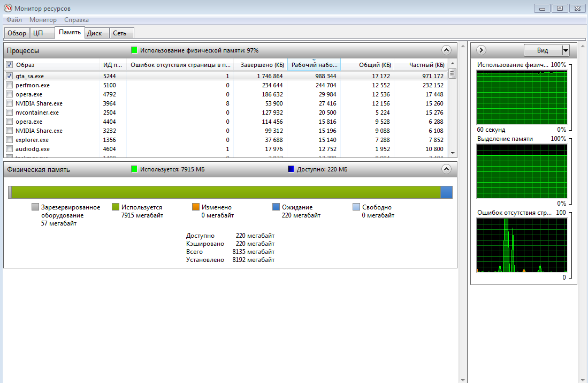Viewport: 588px width, 383px height.
Task: Switch to the Сеть tab
Action: (122, 33)
